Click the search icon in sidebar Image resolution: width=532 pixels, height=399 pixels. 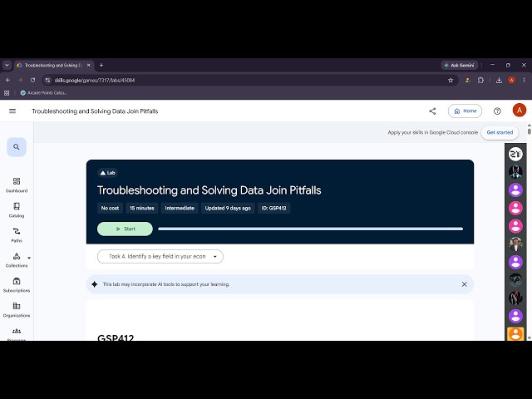pyautogui.click(x=17, y=147)
